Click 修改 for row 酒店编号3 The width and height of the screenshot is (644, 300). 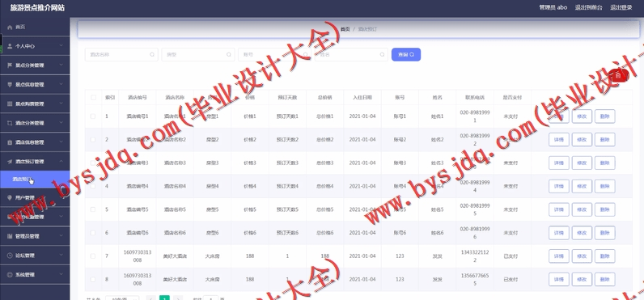coord(582,163)
